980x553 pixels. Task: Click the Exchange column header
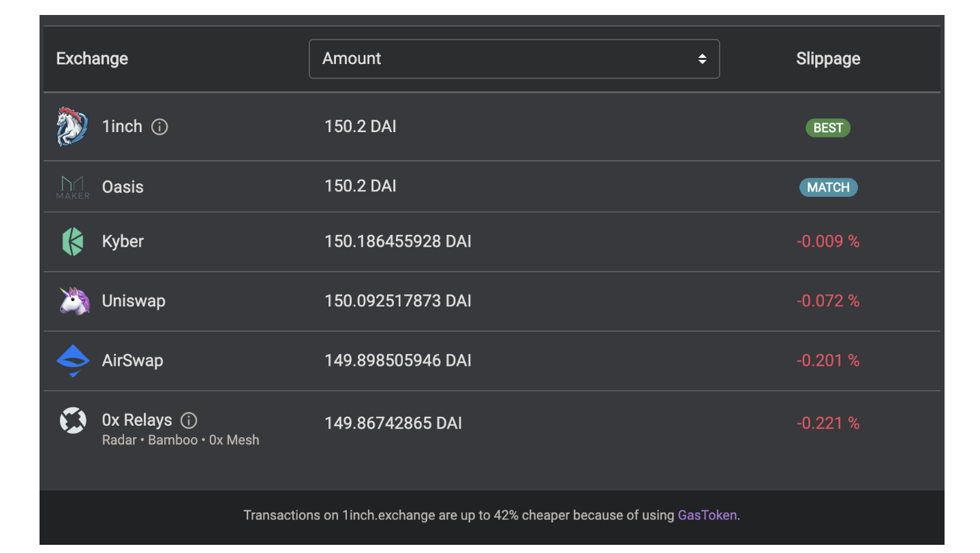click(92, 59)
